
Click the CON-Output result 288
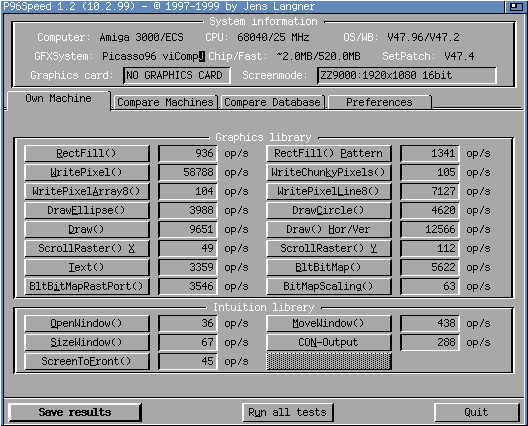[x=430, y=342]
